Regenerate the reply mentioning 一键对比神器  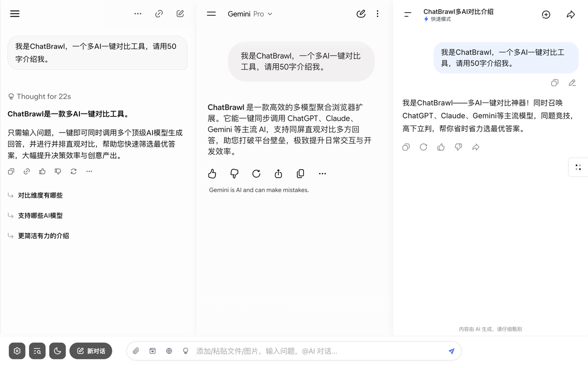coord(424,147)
